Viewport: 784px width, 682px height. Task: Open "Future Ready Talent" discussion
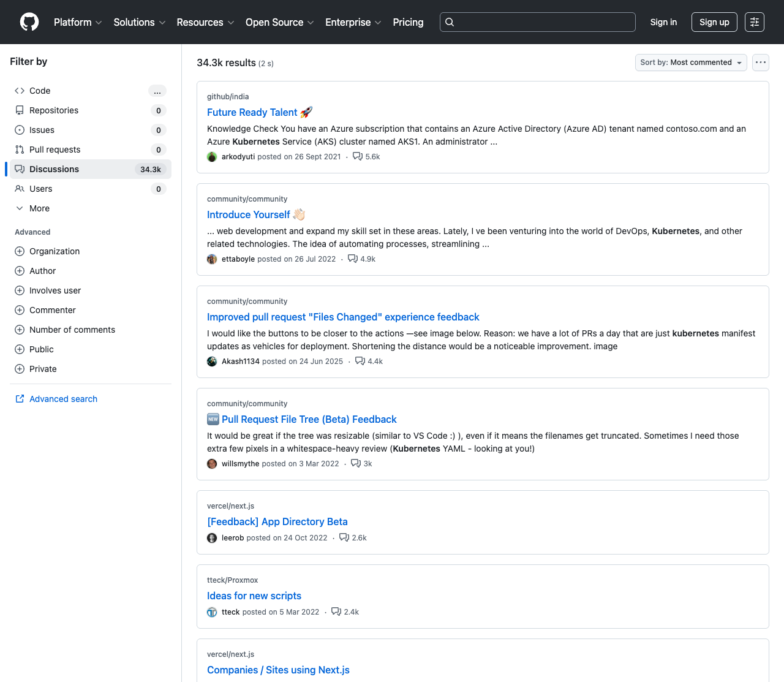260,112
